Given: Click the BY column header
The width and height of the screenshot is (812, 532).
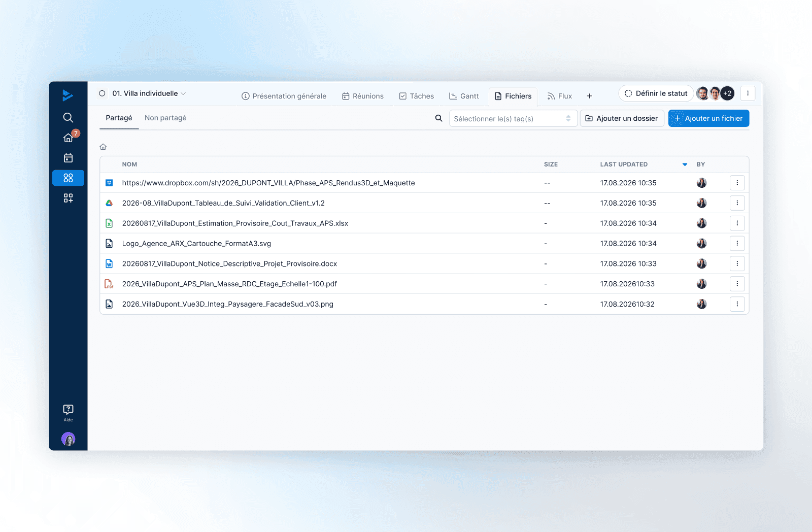Looking at the screenshot, I should [x=701, y=164].
